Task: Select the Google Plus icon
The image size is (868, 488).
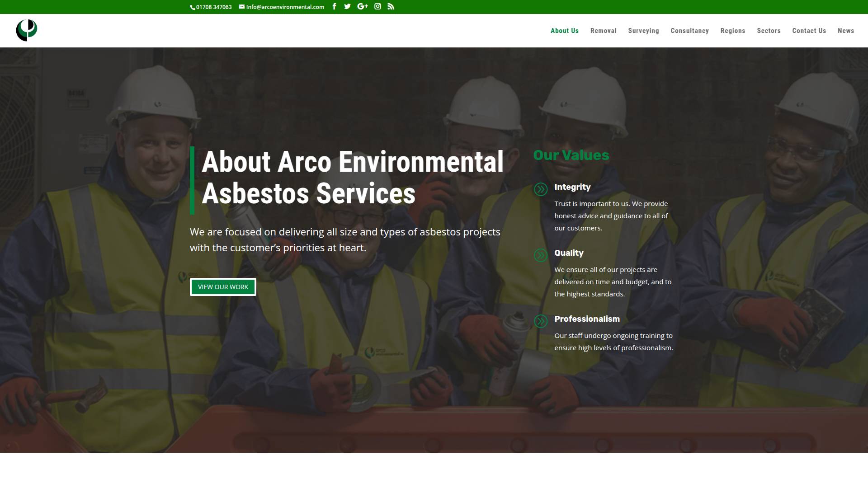Action: pos(362,6)
